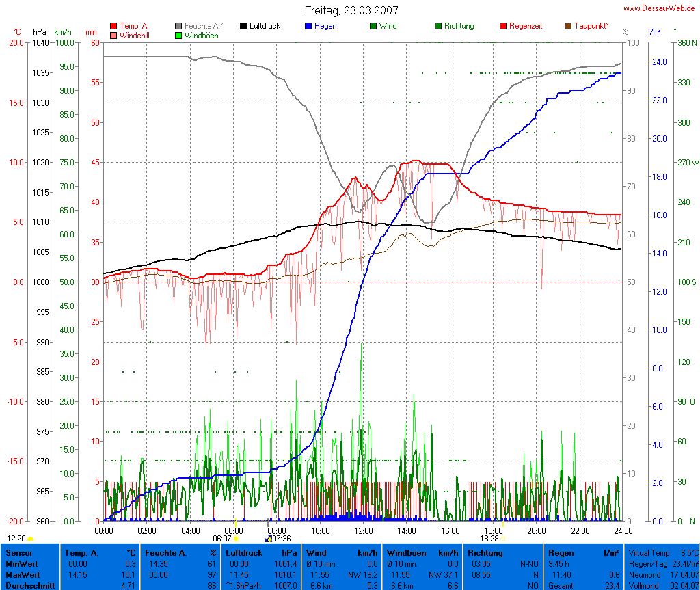This screenshot has width=700, height=590.
Task: Click the sun icon beside 12:20
Action: (31, 539)
